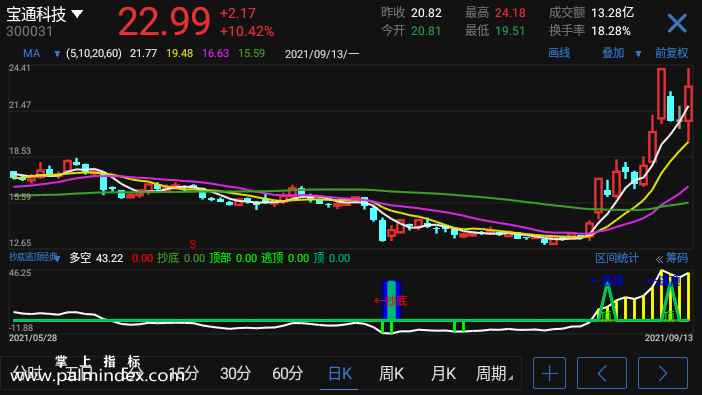Close the chart with the blue X
Screen dimensions: 702x395
click(x=676, y=23)
